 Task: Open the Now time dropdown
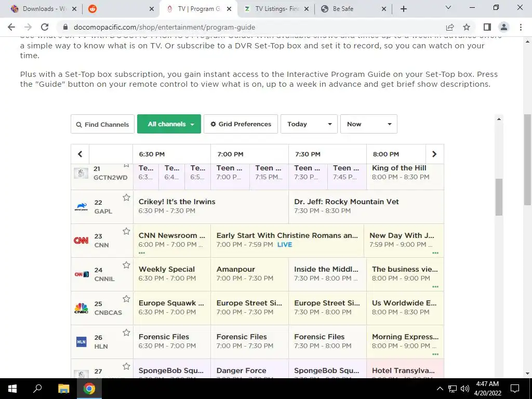tap(368, 124)
